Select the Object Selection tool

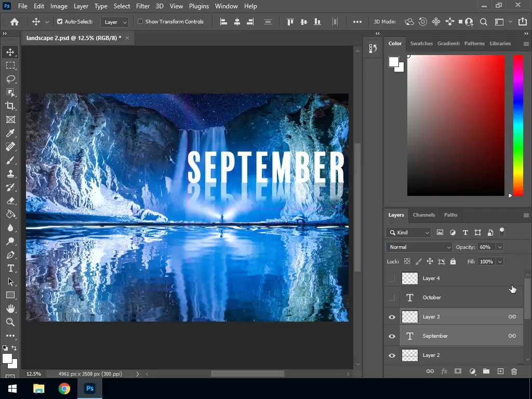10,92
